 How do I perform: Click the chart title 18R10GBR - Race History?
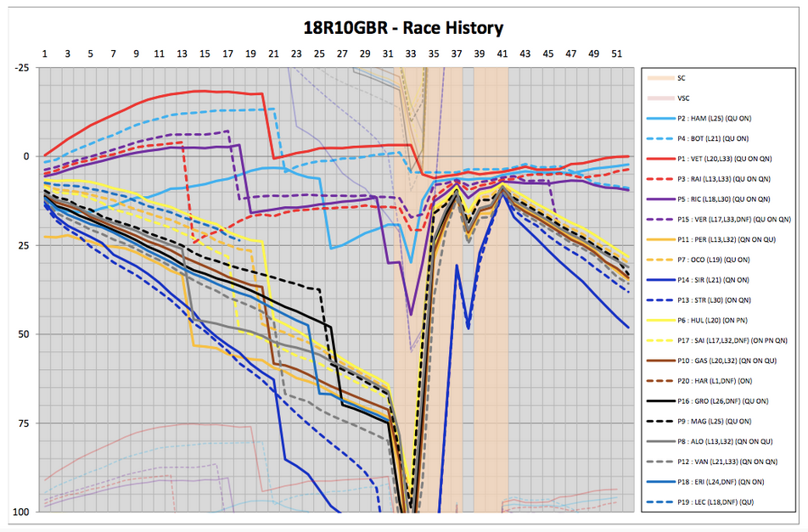(403, 28)
